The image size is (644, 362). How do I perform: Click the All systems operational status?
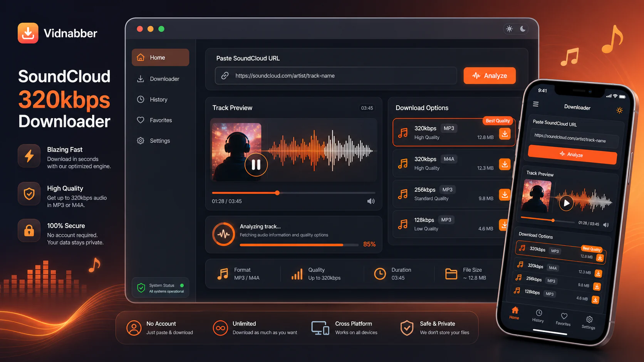pos(166,292)
